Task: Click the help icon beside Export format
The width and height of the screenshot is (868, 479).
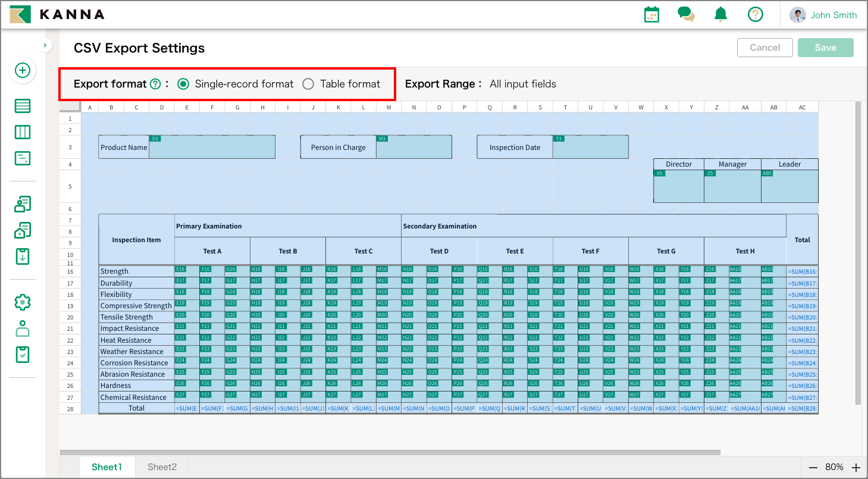Action: pos(155,84)
